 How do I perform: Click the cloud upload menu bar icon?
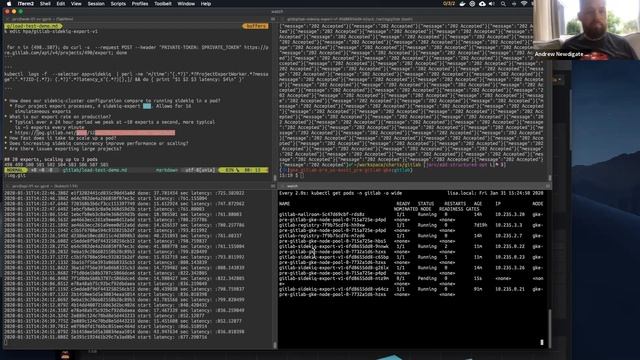pos(482,4)
